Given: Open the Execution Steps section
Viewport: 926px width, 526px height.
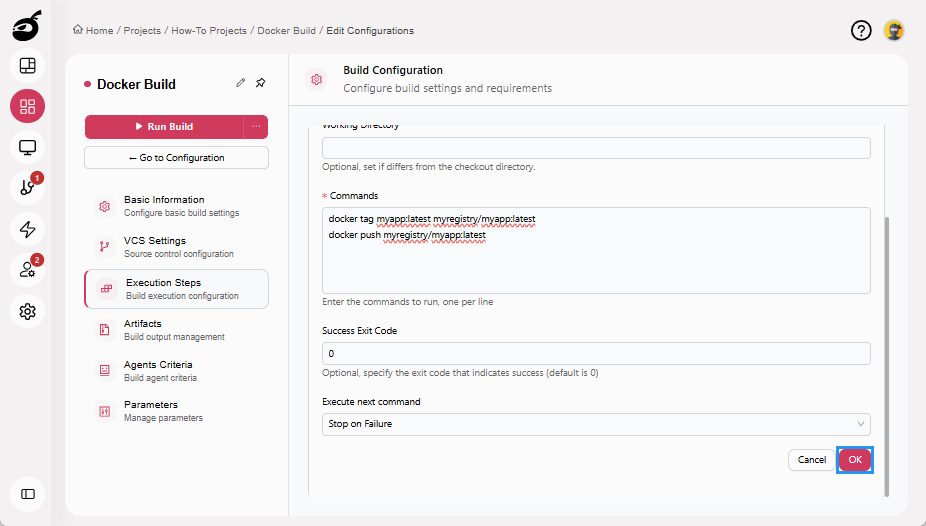Looking at the screenshot, I should tap(177, 289).
